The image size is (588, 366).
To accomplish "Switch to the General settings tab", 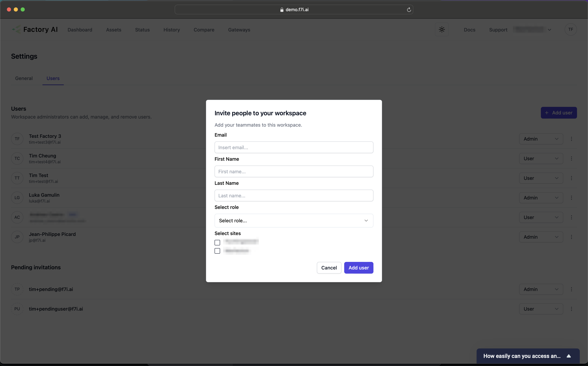I will pos(24,78).
